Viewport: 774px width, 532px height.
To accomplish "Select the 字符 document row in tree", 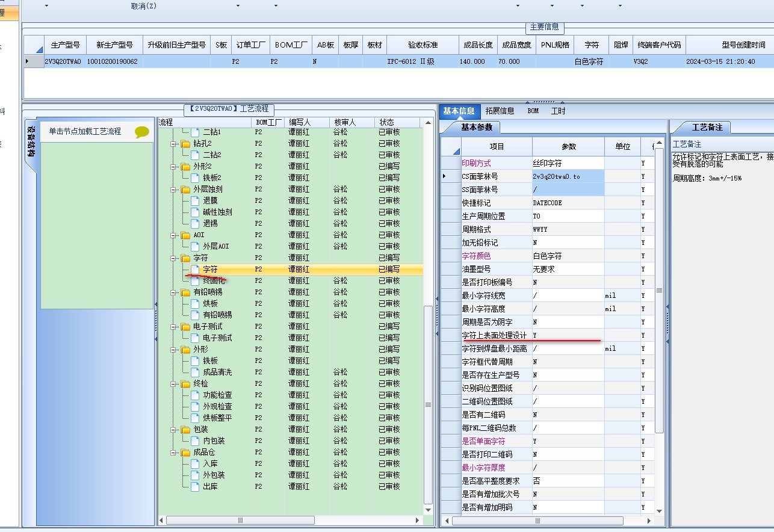I will pyautogui.click(x=291, y=270).
